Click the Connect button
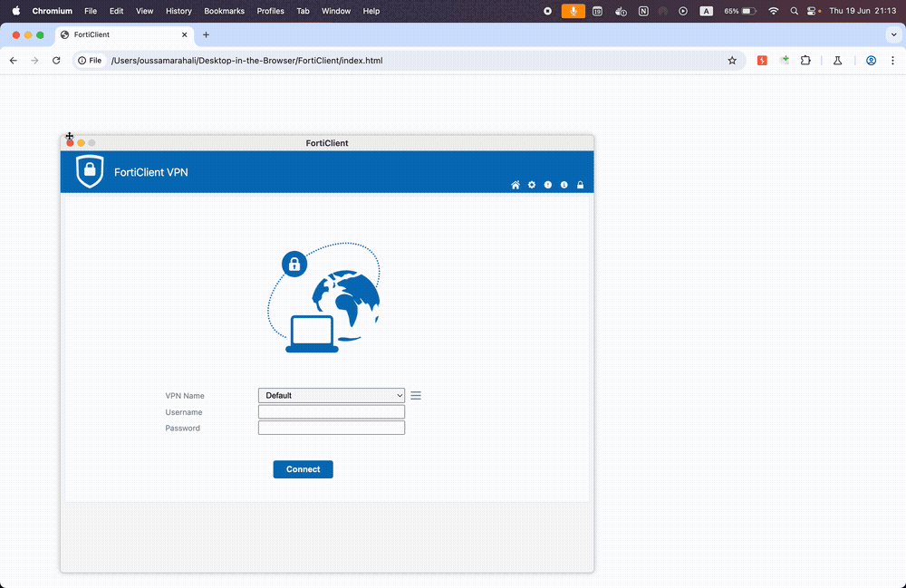The image size is (906, 588). pos(303,469)
